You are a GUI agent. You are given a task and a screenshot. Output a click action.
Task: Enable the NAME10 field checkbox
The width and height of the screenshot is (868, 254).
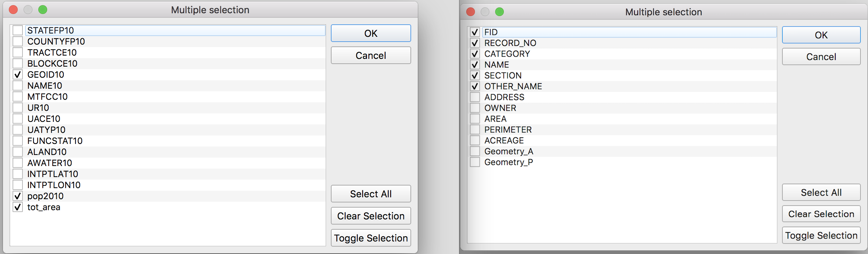tap(18, 86)
